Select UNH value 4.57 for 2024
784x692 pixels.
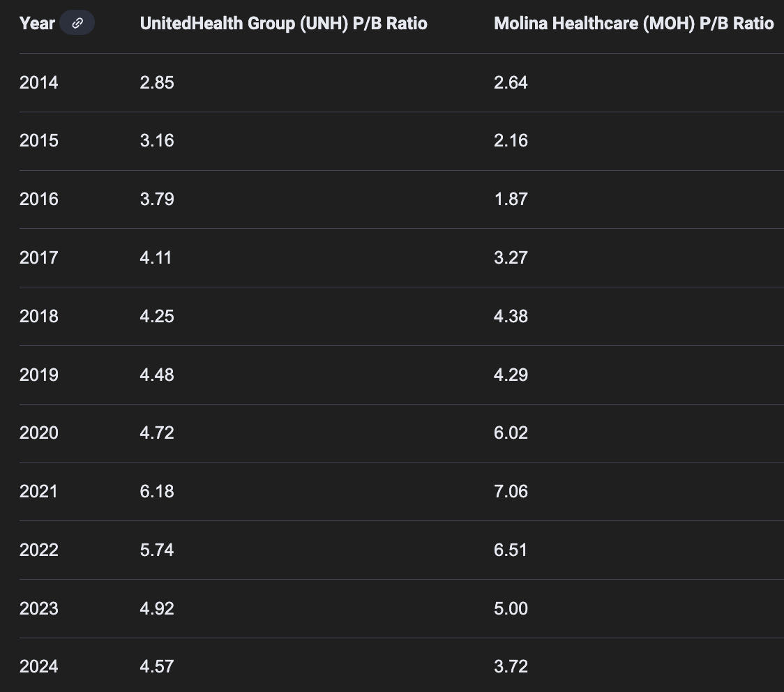tap(157, 666)
